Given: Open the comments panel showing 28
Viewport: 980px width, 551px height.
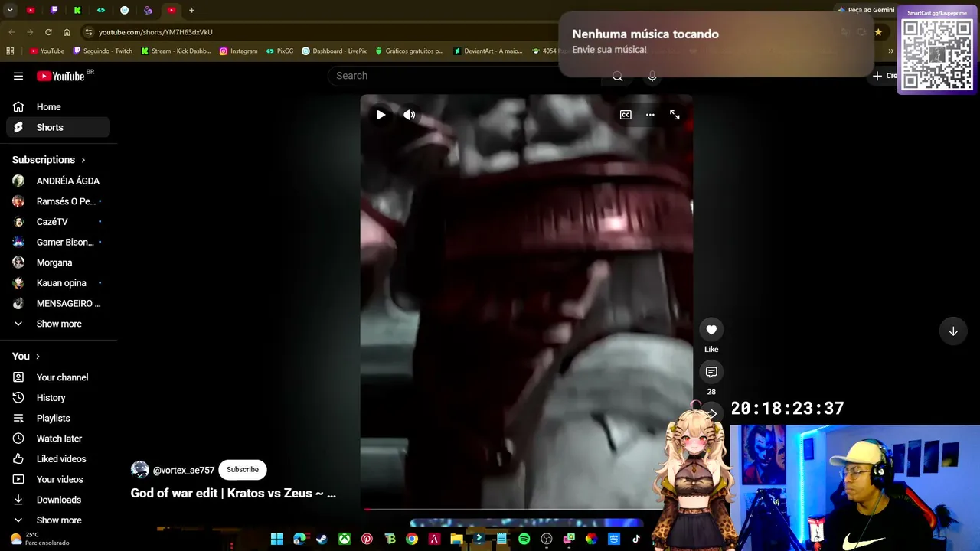Looking at the screenshot, I should click(711, 372).
